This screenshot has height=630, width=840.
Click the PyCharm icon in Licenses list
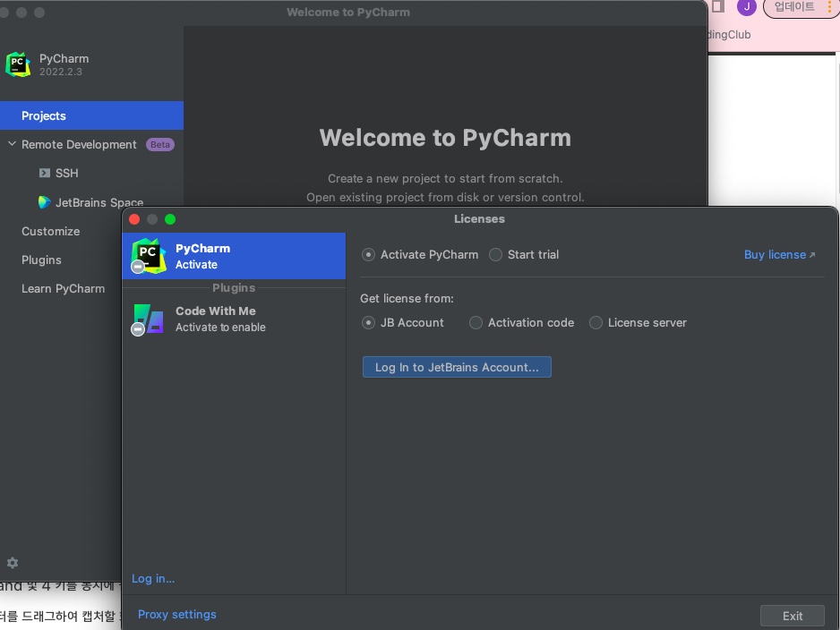(x=148, y=256)
